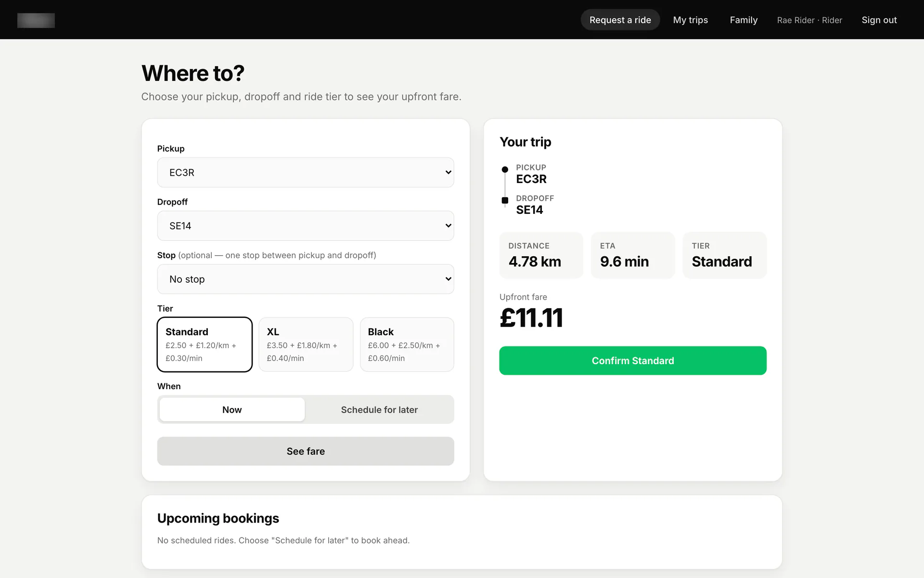Sign out of the account
This screenshot has height=578, width=924.
879,20
